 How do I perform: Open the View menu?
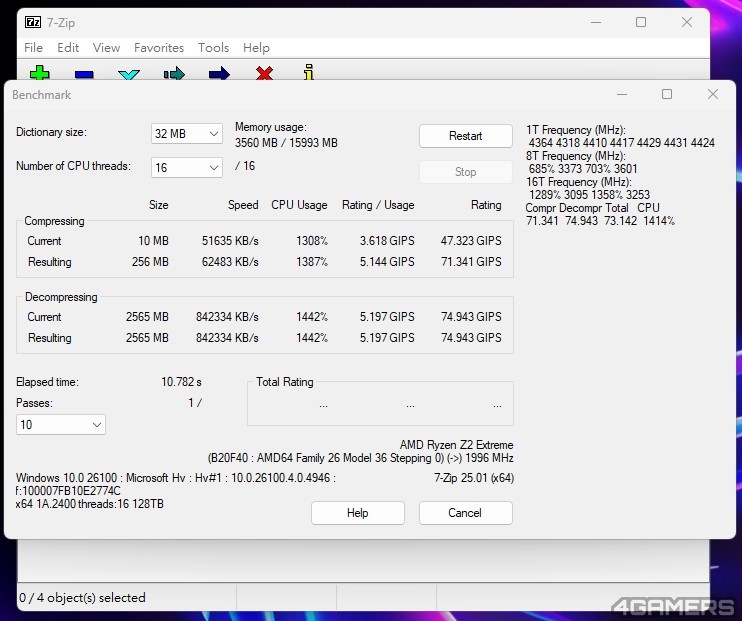click(106, 48)
